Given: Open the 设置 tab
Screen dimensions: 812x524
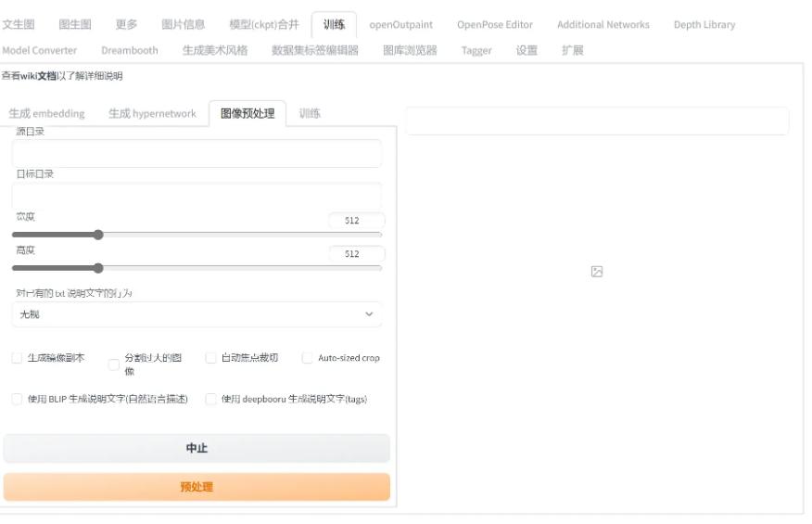Looking at the screenshot, I should 527,50.
